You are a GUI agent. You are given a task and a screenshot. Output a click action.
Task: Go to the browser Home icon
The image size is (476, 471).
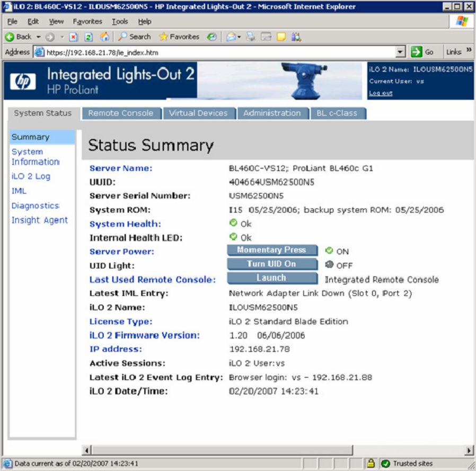pyautogui.click(x=104, y=37)
